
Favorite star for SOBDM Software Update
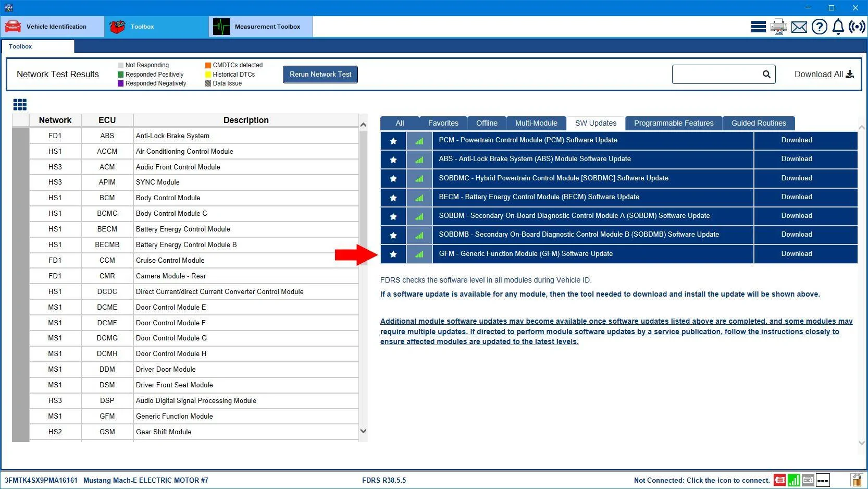[393, 216]
